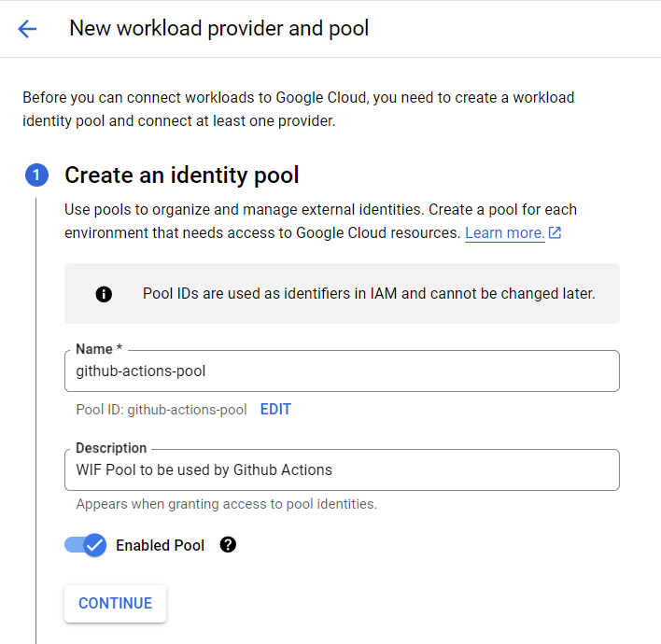Click EDIT next to the Pool ID
Viewport: 661px width, 644px height.
click(x=275, y=409)
